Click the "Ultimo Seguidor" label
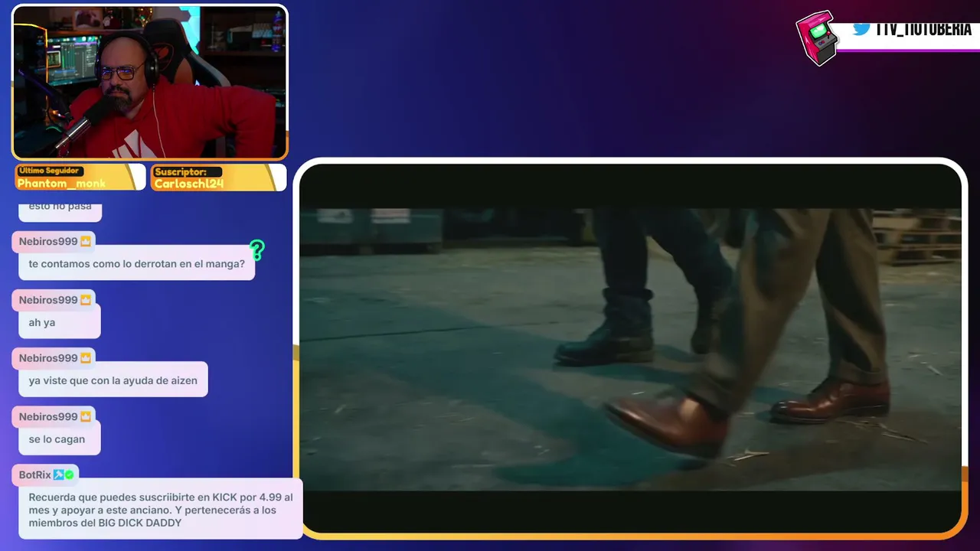Viewport: 980px width, 551px height. pos(49,171)
